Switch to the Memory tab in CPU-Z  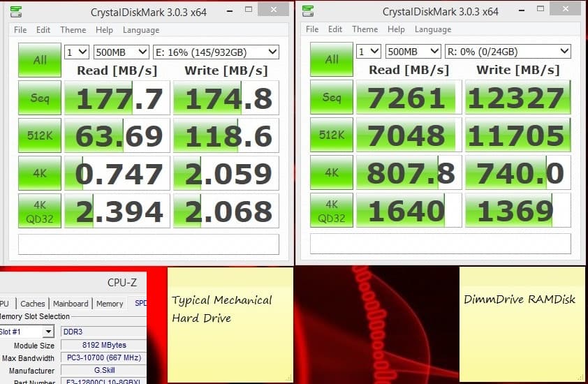pos(109,304)
